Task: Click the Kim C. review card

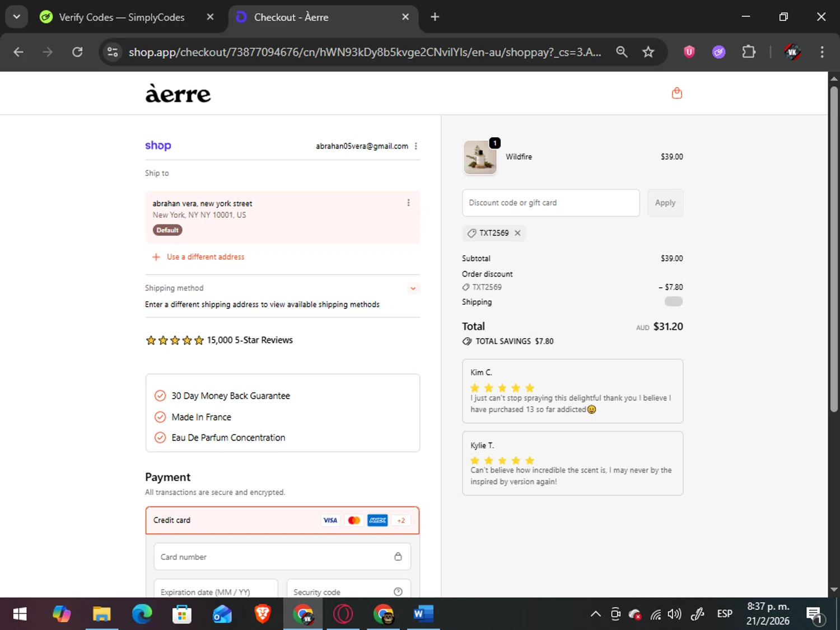Action: 572,391
